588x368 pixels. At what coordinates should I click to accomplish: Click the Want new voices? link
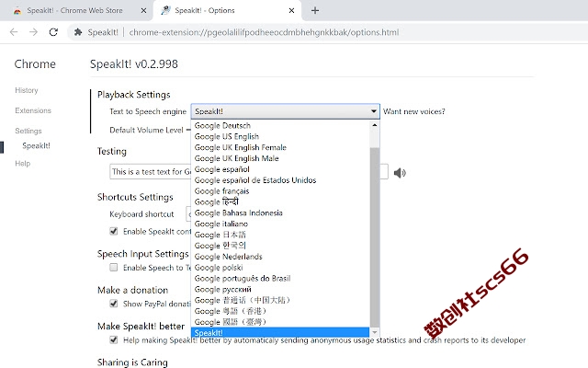point(414,111)
